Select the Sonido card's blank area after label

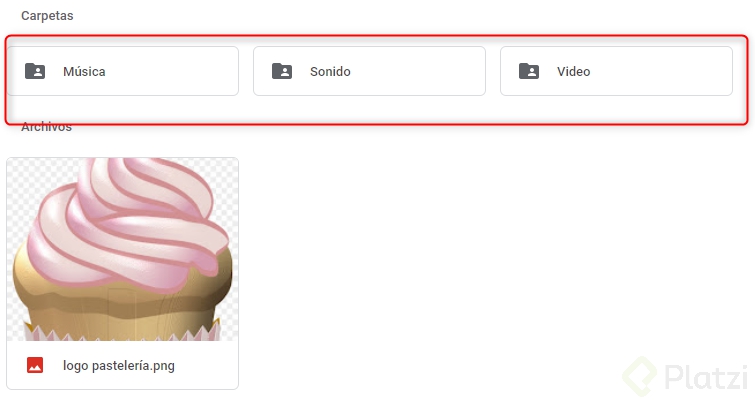(x=417, y=71)
